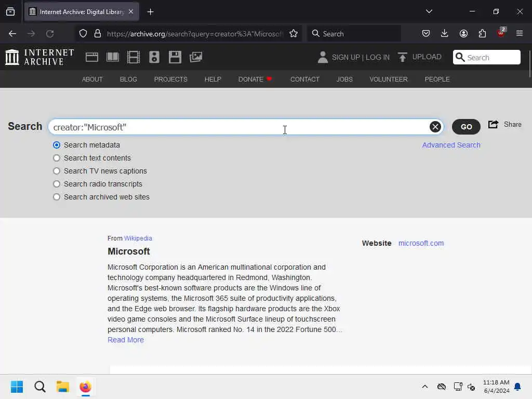532x399 pixels.
Task: Select Search text contents option
Action: click(x=57, y=158)
